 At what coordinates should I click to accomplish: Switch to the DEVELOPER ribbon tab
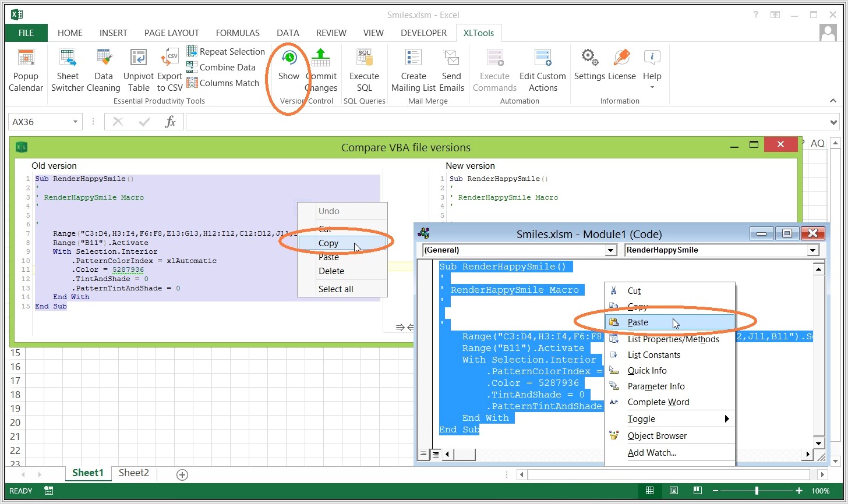point(423,33)
